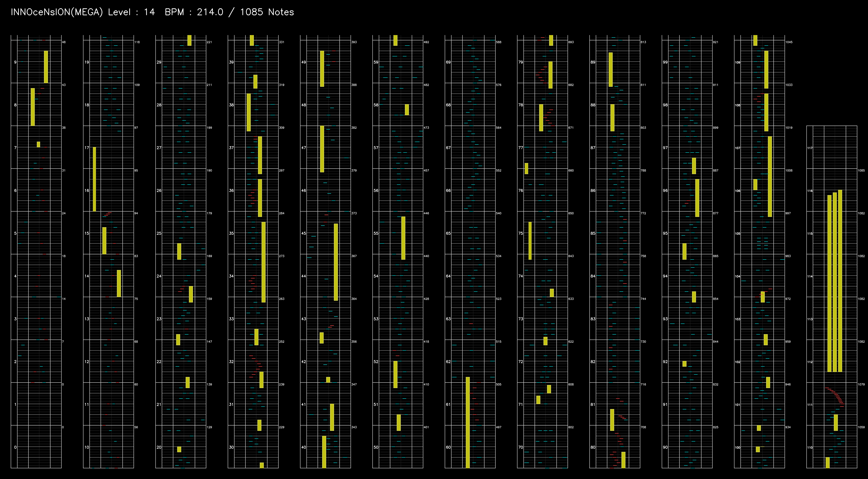
Task: Select the hold note in measure 47
Action: point(322,149)
